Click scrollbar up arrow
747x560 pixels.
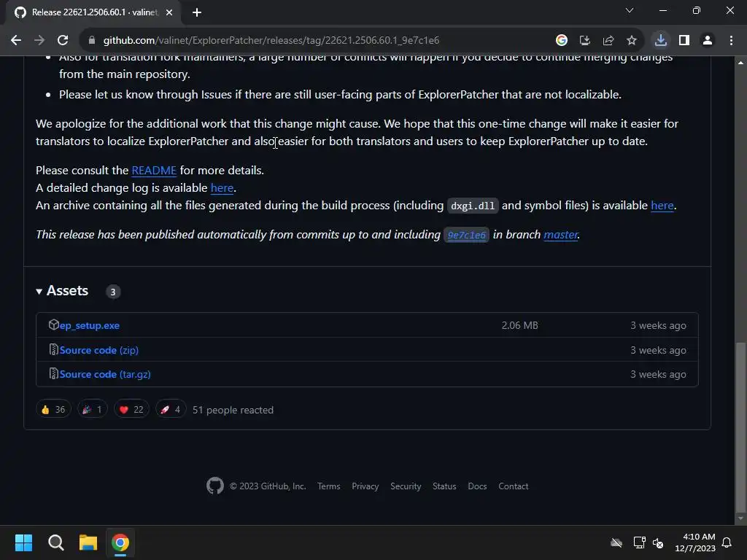tap(740, 63)
